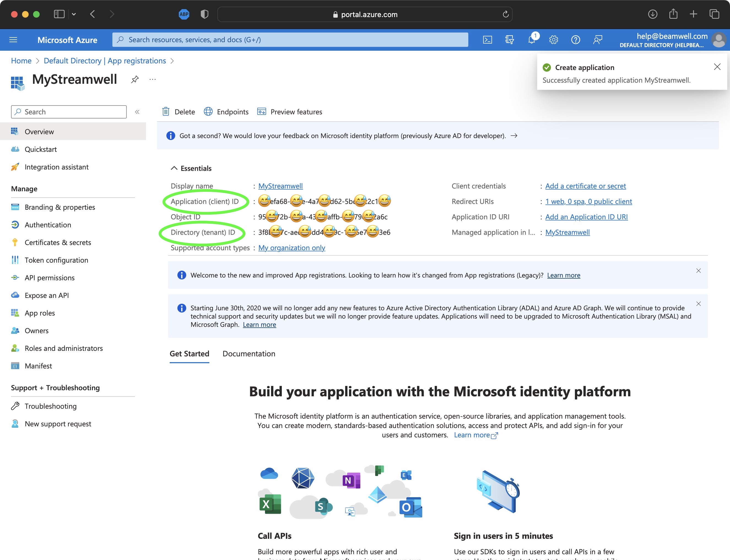Open the Cloud Shell icon
The width and height of the screenshot is (730, 560).
pyautogui.click(x=487, y=40)
